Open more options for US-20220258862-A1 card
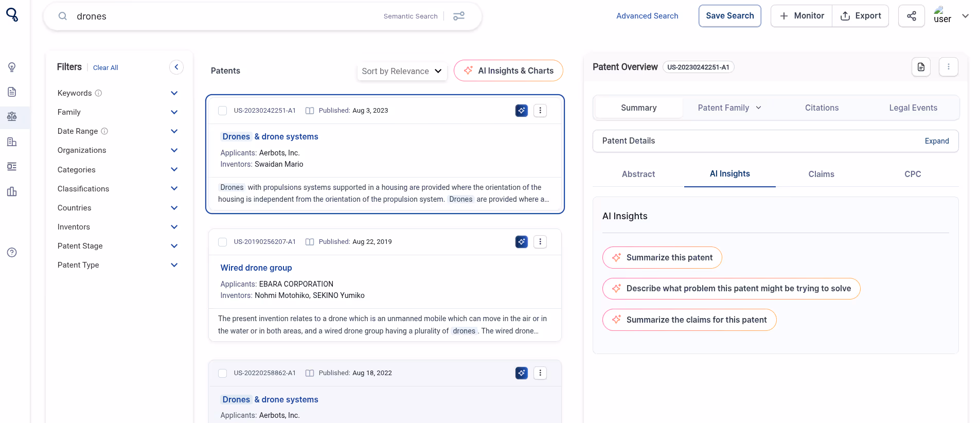The image size is (980, 423). [x=540, y=373]
